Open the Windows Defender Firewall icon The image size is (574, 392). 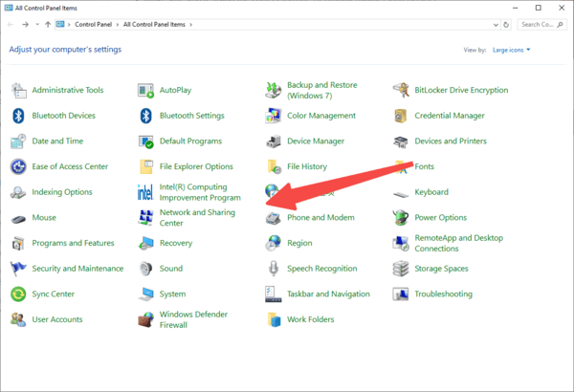pos(145,319)
